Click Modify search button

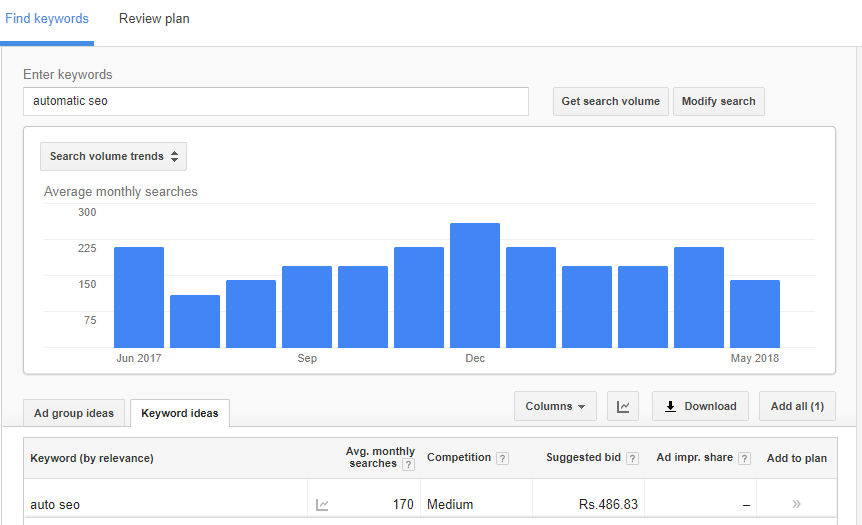pyautogui.click(x=719, y=102)
